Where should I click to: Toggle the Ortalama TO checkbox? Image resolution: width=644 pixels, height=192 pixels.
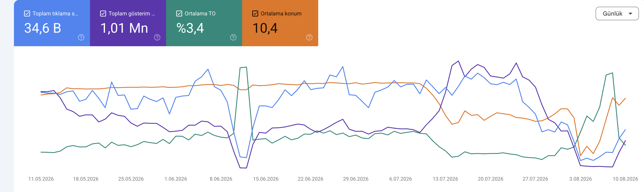click(179, 14)
